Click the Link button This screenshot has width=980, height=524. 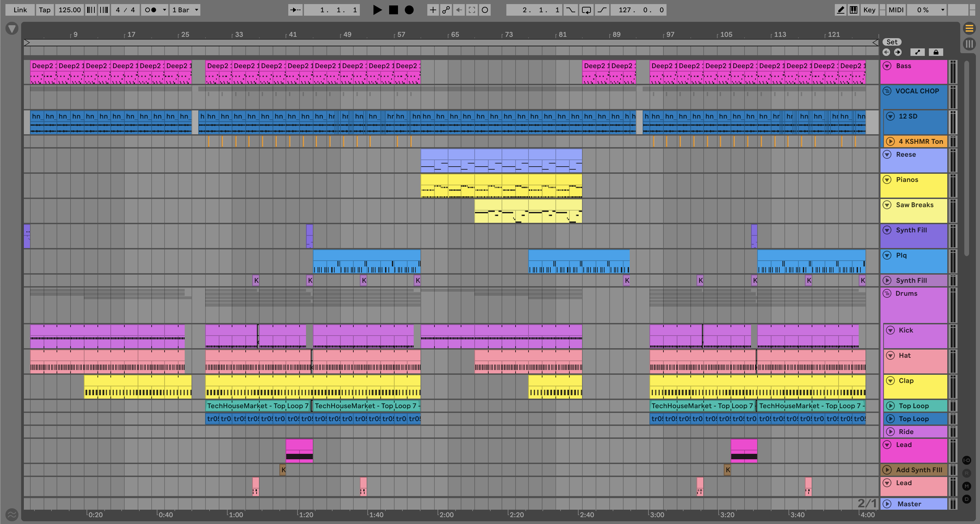pos(20,10)
